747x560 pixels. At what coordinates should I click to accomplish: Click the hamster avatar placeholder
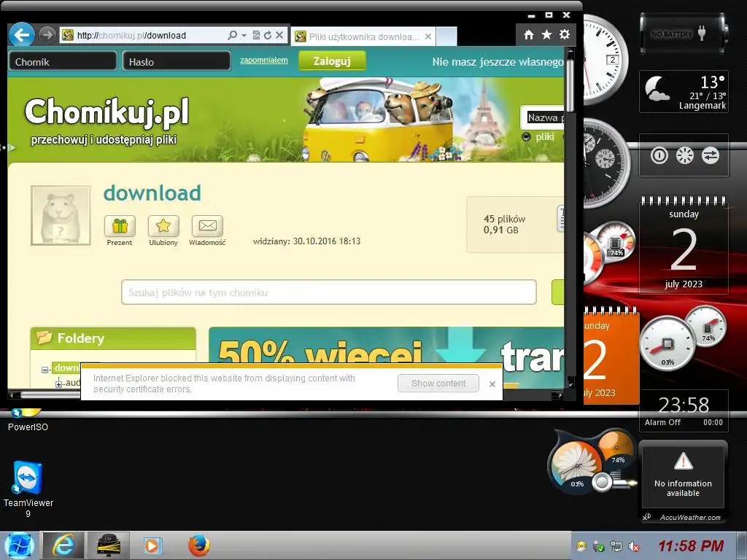(x=61, y=215)
